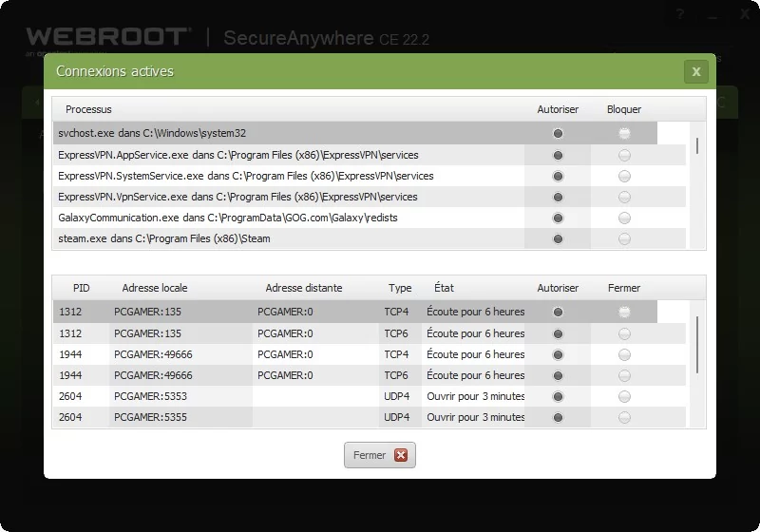Select Bloquer for svchost.exe process
The height and width of the screenshot is (532, 760).
(624, 133)
